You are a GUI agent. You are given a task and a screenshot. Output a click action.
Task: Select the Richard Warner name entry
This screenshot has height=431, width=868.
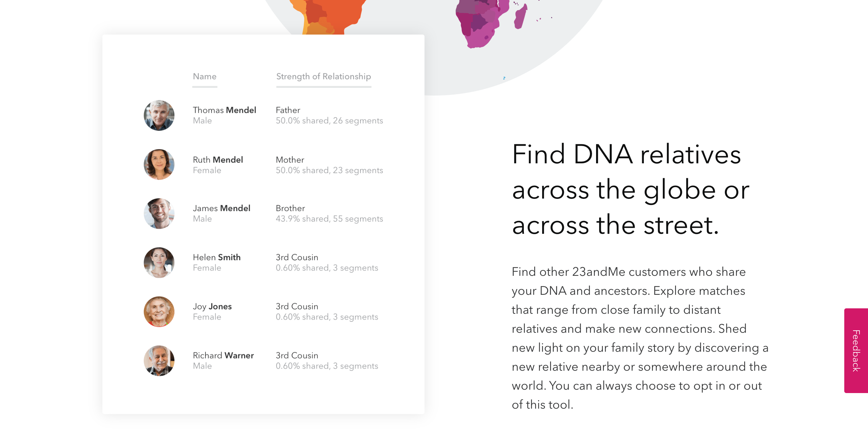click(223, 355)
